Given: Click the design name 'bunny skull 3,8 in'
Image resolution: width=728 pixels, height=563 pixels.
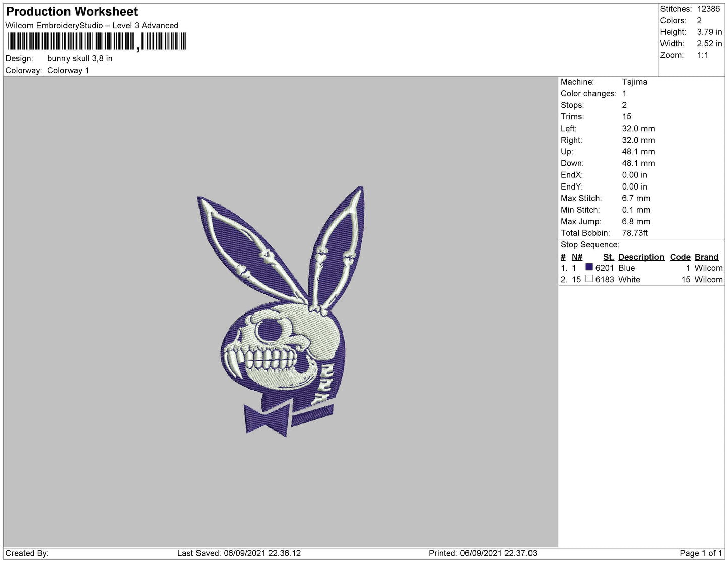Looking at the screenshot, I should pos(80,58).
